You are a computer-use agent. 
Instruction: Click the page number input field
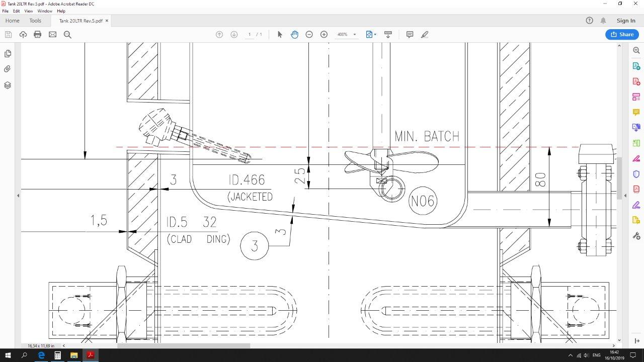tap(250, 35)
